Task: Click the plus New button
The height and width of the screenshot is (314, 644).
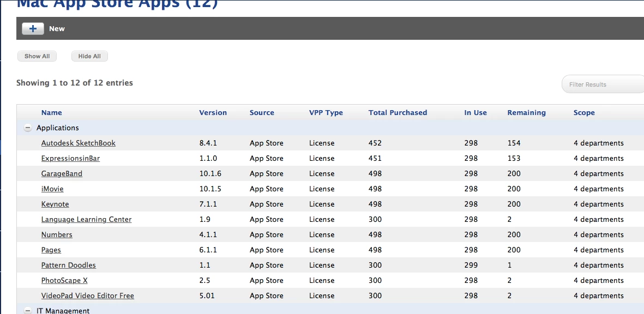Action: [x=33, y=29]
